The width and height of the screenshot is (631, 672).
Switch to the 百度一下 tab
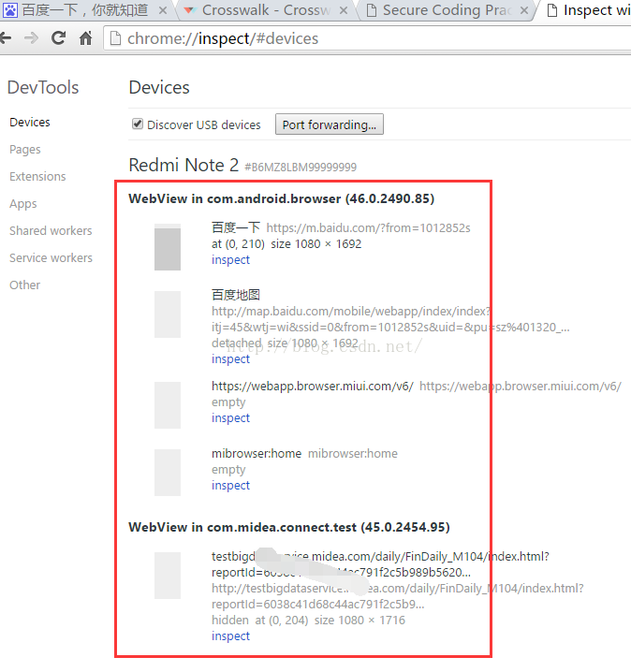[x=86, y=10]
